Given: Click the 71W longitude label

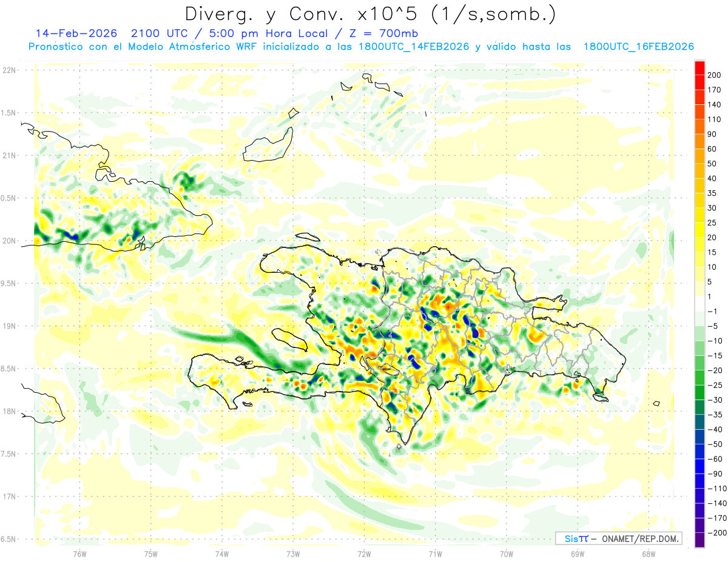Looking at the screenshot, I should [x=435, y=554].
